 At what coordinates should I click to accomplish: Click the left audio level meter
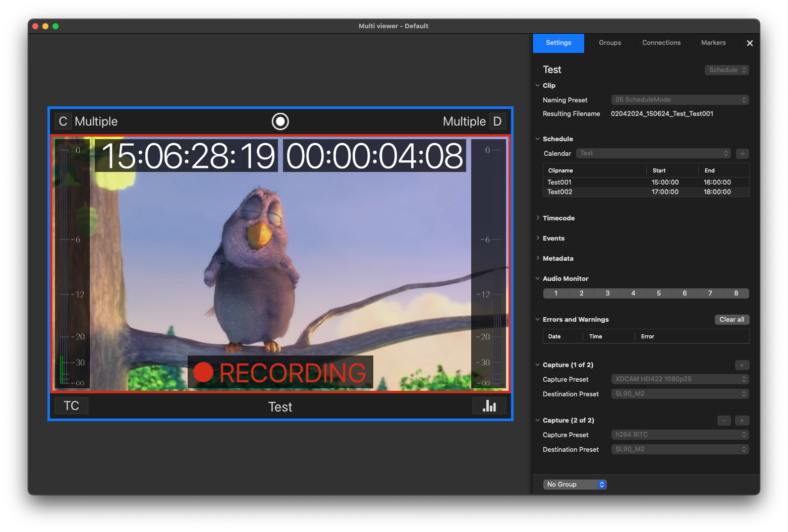[72, 264]
